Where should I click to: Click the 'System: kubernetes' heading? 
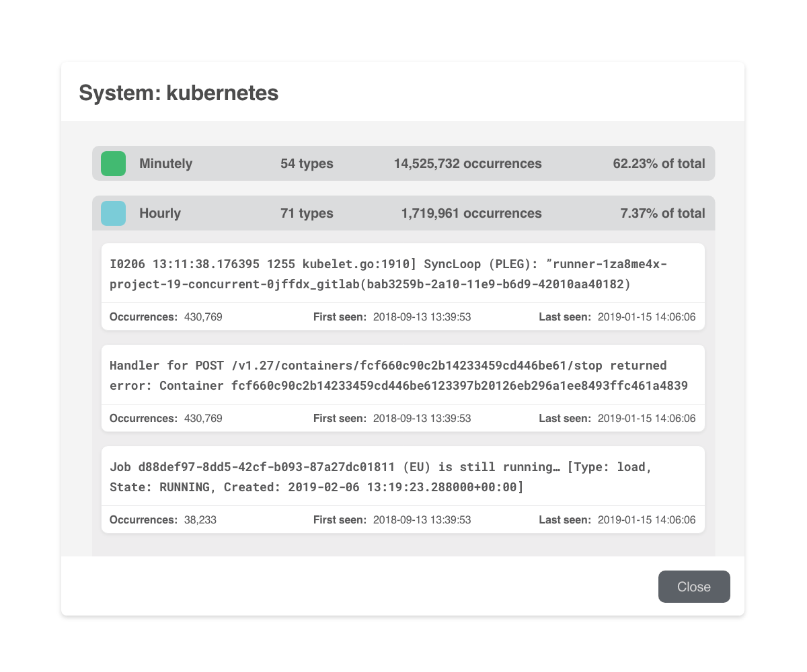179,93
